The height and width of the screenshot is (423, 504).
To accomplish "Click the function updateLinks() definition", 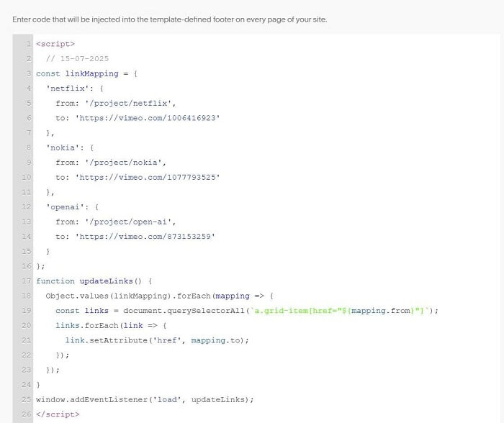I will [94, 281].
